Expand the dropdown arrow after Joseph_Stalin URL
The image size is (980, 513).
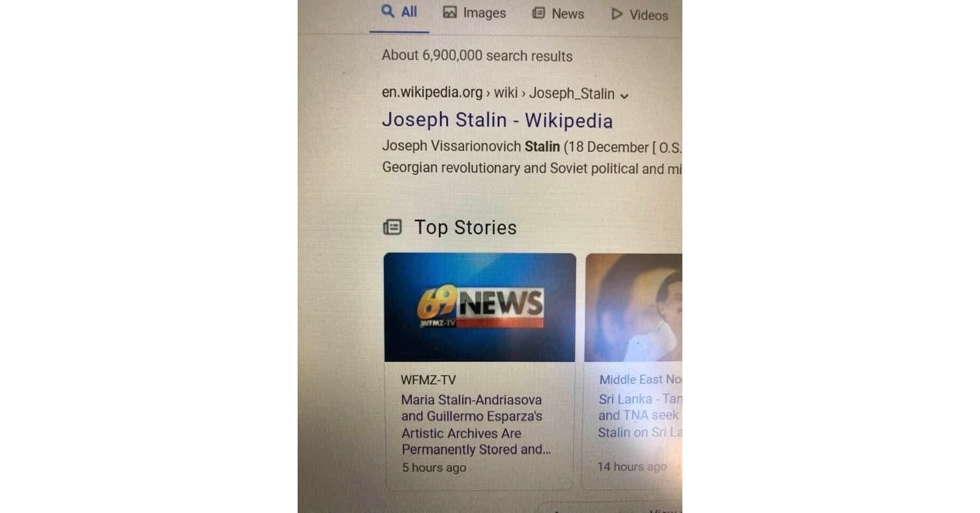(624, 96)
